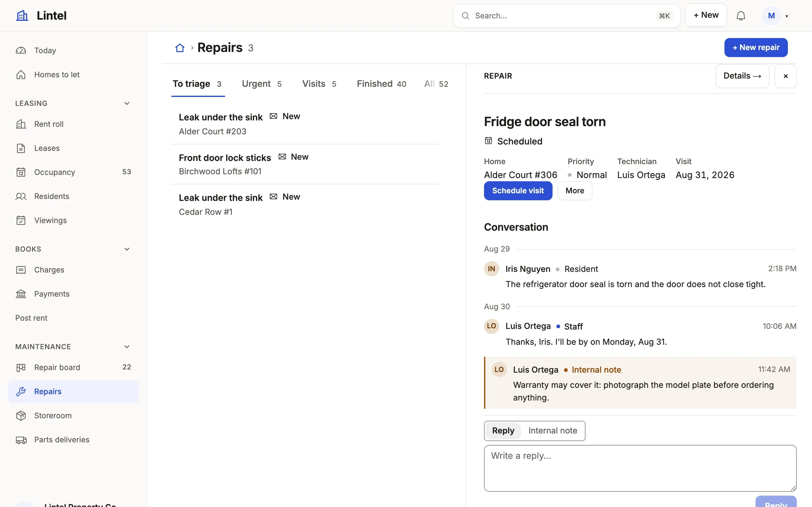Switch to the Urgent tab
The height and width of the screenshot is (507, 812).
[262, 84]
